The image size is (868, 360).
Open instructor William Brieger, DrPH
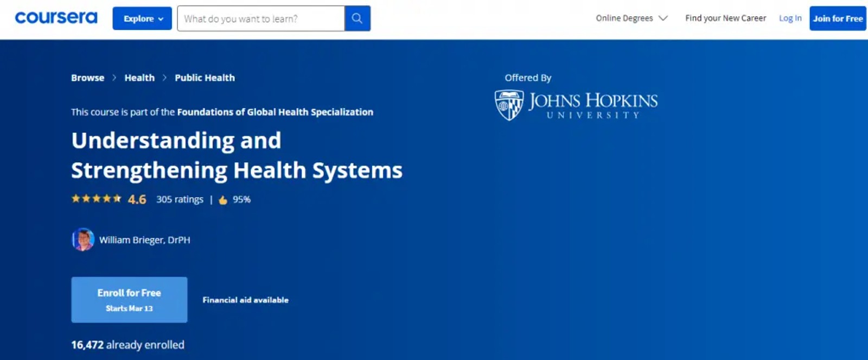(x=144, y=240)
